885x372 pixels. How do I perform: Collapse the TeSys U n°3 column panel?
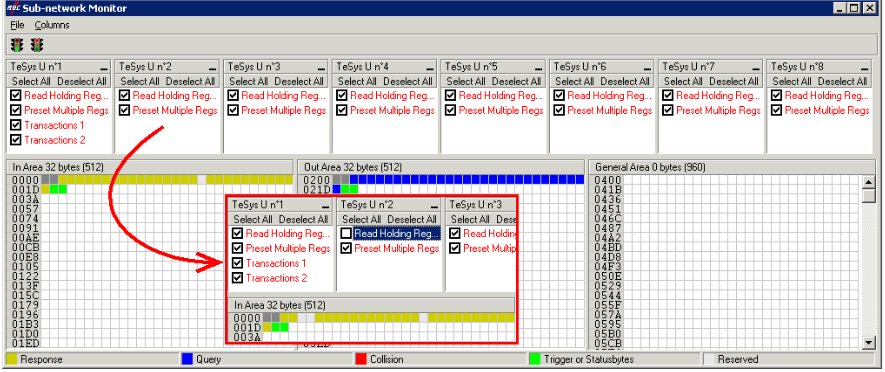pos(321,67)
